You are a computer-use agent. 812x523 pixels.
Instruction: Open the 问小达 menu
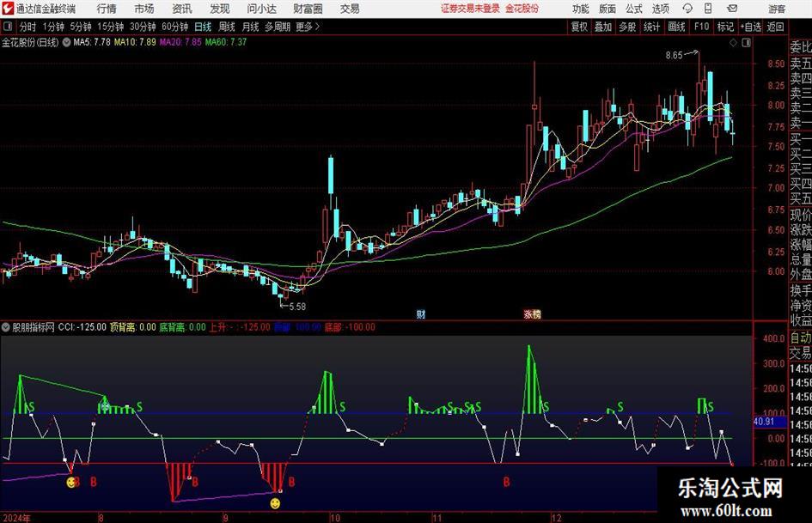coord(261,9)
